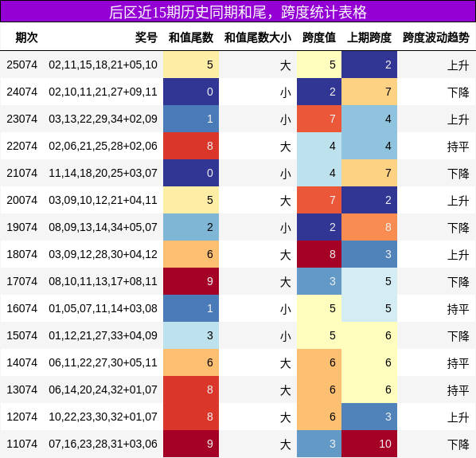The width and height of the screenshot is (476, 458).
Task: Click numbers 02,10,11,21,27+09,11
Action: [103, 92]
